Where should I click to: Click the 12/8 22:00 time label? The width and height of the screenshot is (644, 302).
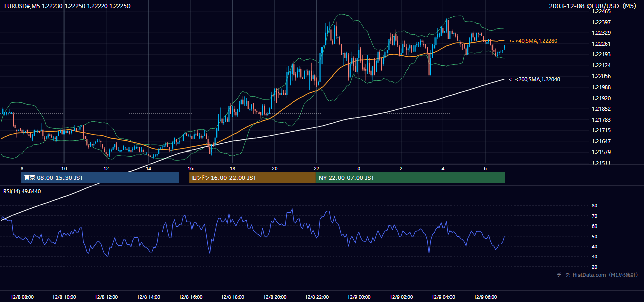click(316, 297)
